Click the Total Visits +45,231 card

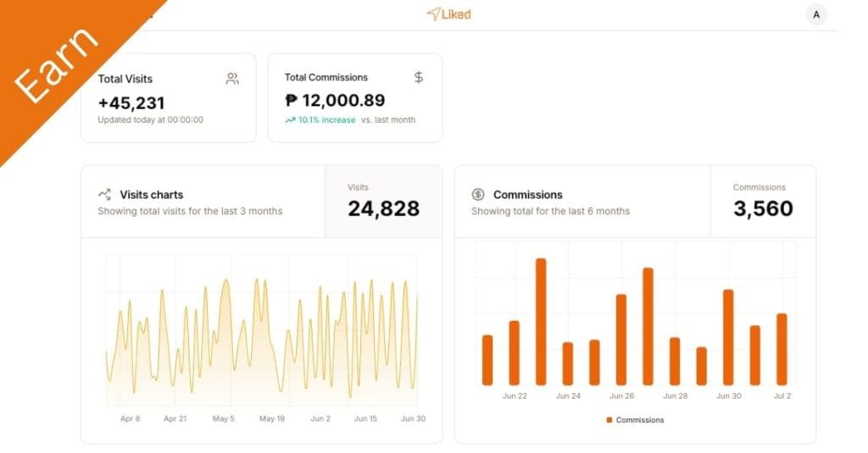coord(168,98)
